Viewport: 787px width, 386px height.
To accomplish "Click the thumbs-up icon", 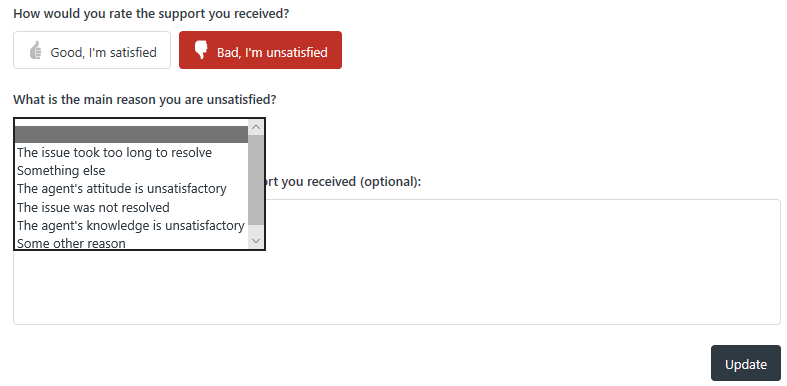I will (x=35, y=50).
